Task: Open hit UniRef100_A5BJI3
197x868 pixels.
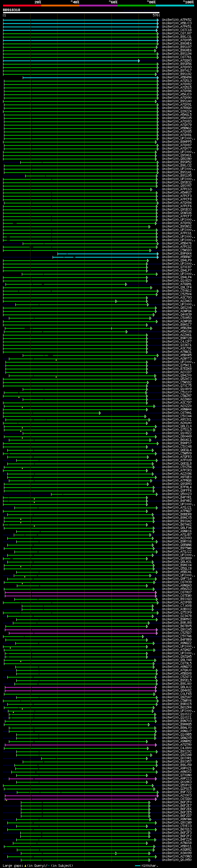Action: click(x=176, y=24)
